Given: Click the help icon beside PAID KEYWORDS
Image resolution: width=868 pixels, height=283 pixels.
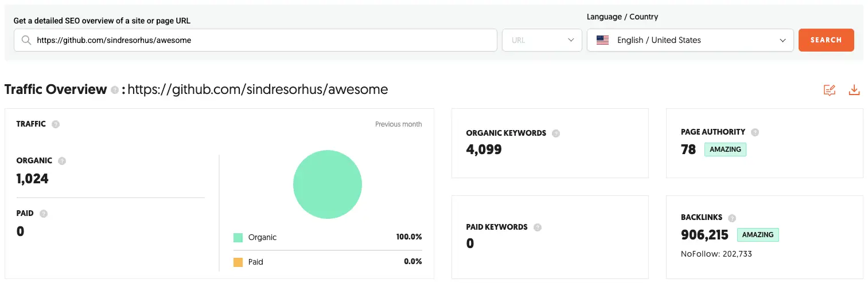Looking at the screenshot, I should pos(538,227).
